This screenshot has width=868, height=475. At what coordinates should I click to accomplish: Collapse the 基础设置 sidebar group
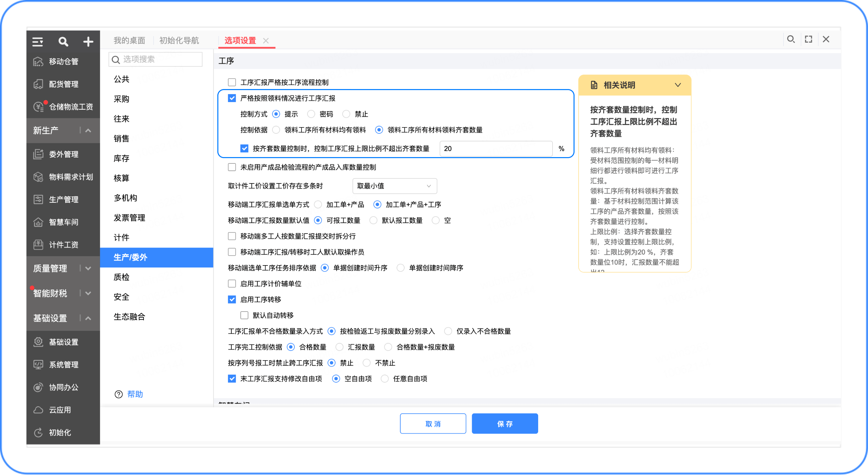[x=88, y=319]
